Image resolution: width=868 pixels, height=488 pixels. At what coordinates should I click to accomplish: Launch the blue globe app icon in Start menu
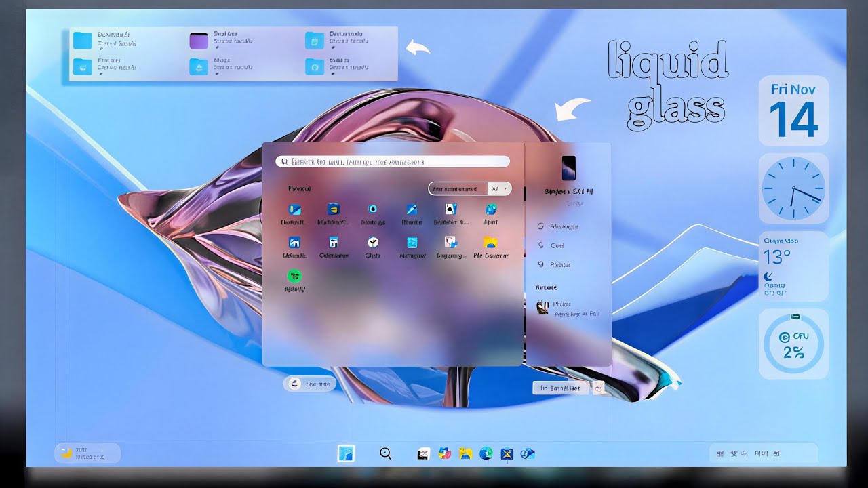pos(491,209)
